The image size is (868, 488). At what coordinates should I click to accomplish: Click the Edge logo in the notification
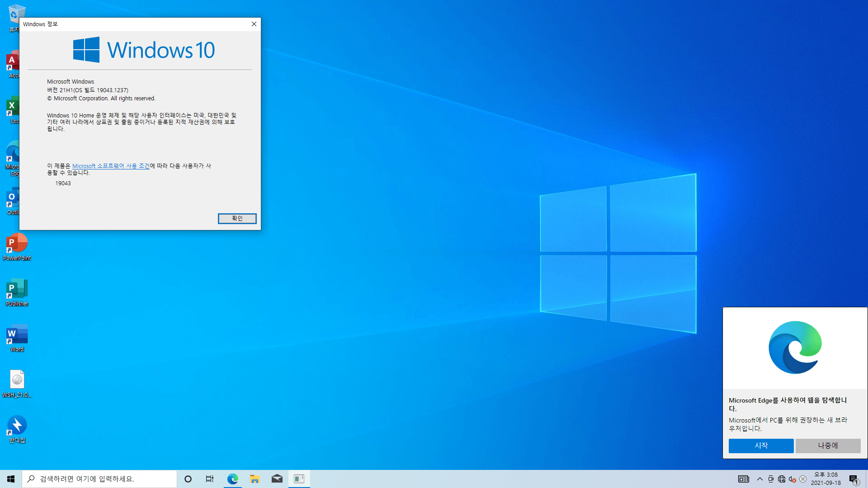tap(795, 347)
